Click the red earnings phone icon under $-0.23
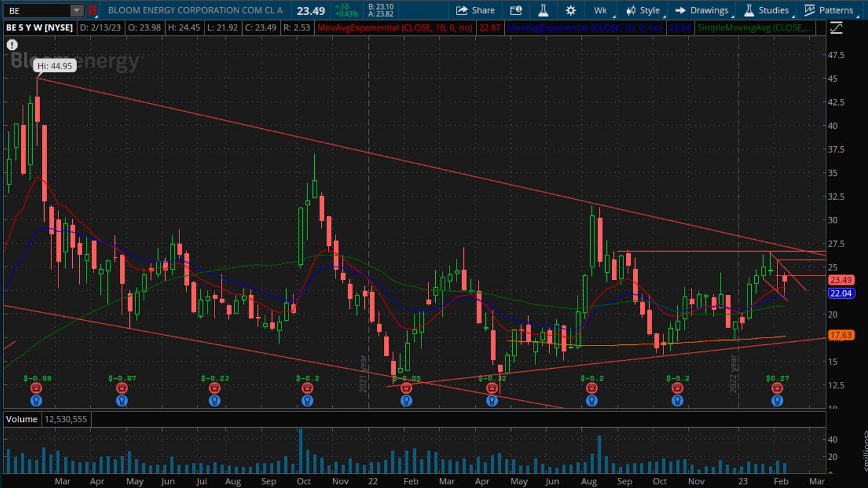Viewport: 868px width, 488px height. pos(215,388)
